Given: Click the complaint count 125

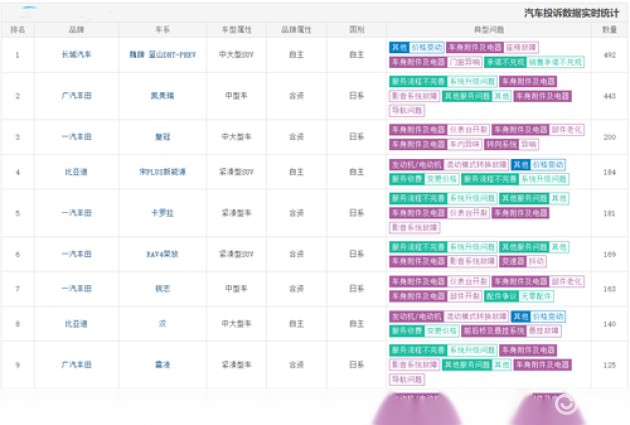Looking at the screenshot, I should (x=610, y=365).
